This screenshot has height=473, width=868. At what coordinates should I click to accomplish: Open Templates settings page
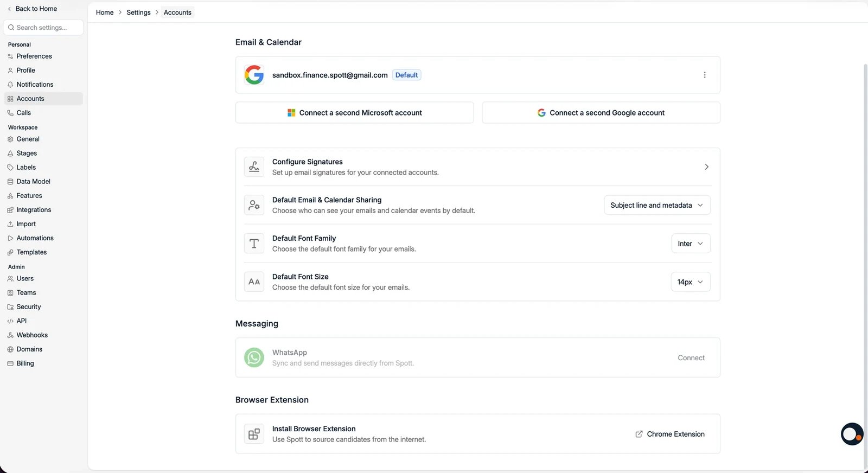tap(43, 252)
